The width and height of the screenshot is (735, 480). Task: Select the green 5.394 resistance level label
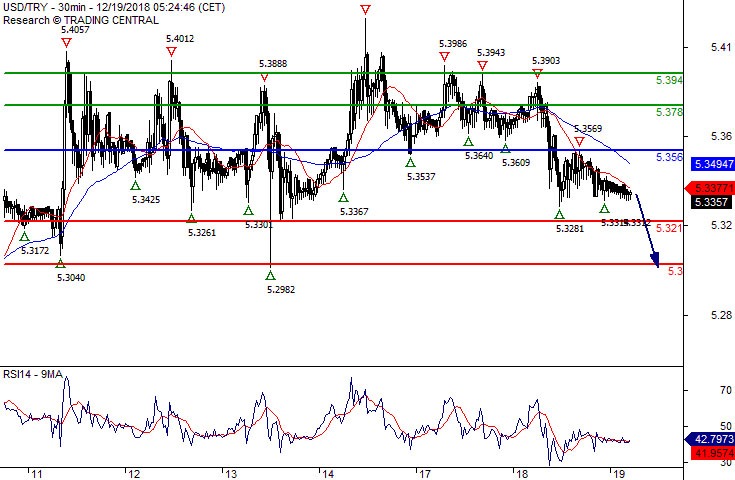[669, 80]
